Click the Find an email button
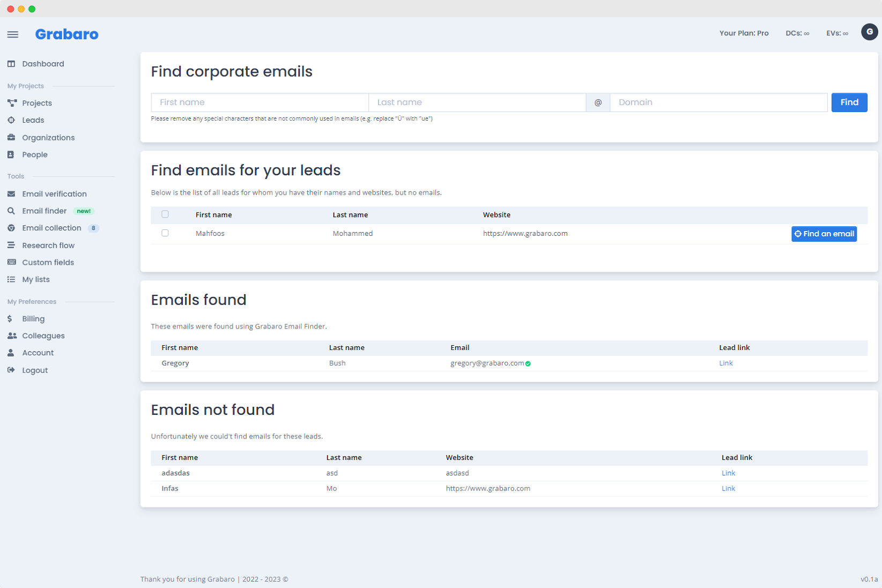 [824, 234]
